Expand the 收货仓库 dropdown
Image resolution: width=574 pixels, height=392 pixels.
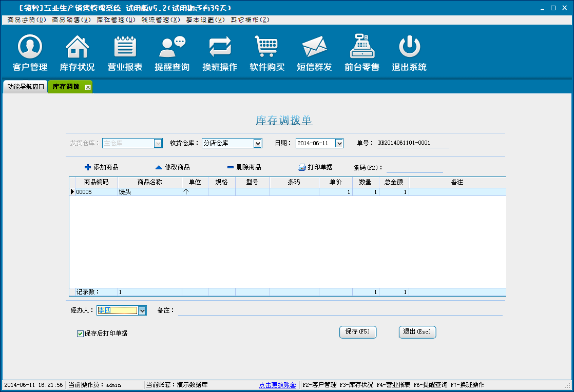coord(258,144)
